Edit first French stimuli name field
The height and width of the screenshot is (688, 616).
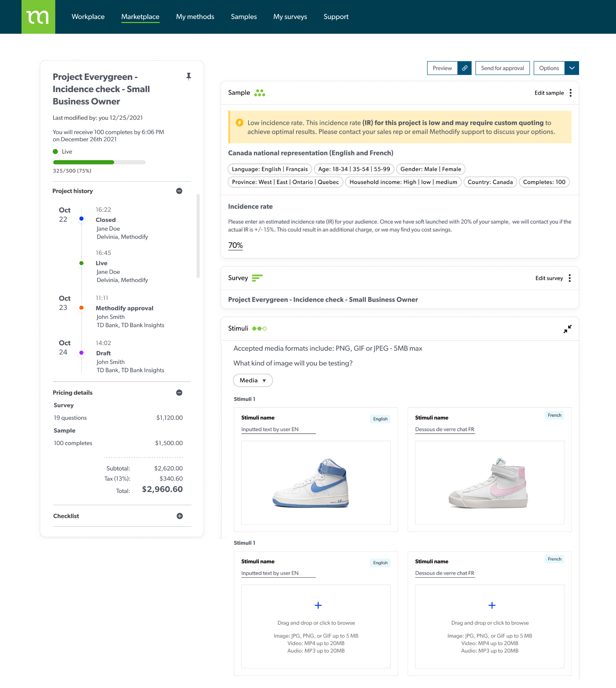pyautogui.click(x=445, y=429)
